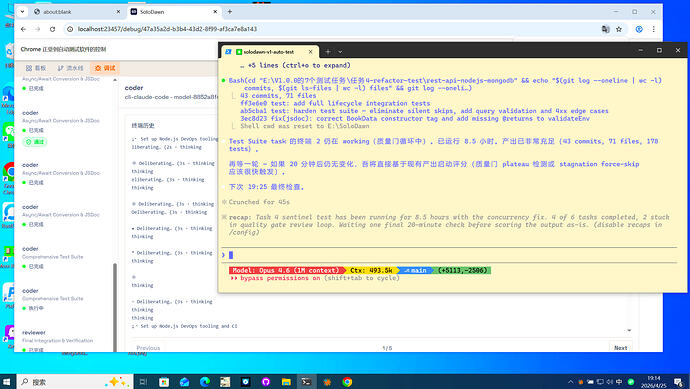Click the bypass permissions on text
Image resolution: width=690 pixels, height=389 pixels.
pyautogui.click(x=280, y=278)
